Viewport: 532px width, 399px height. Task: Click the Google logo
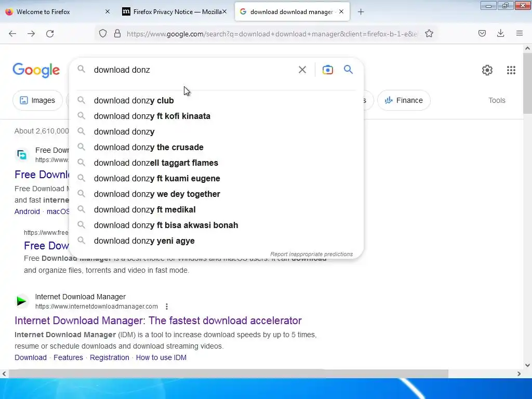[x=36, y=70]
